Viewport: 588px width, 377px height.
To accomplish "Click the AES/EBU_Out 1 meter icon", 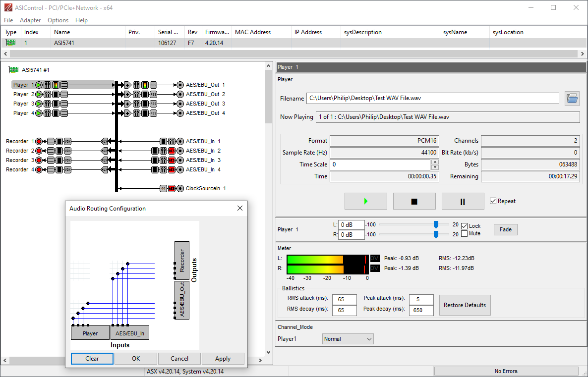I will point(145,85).
